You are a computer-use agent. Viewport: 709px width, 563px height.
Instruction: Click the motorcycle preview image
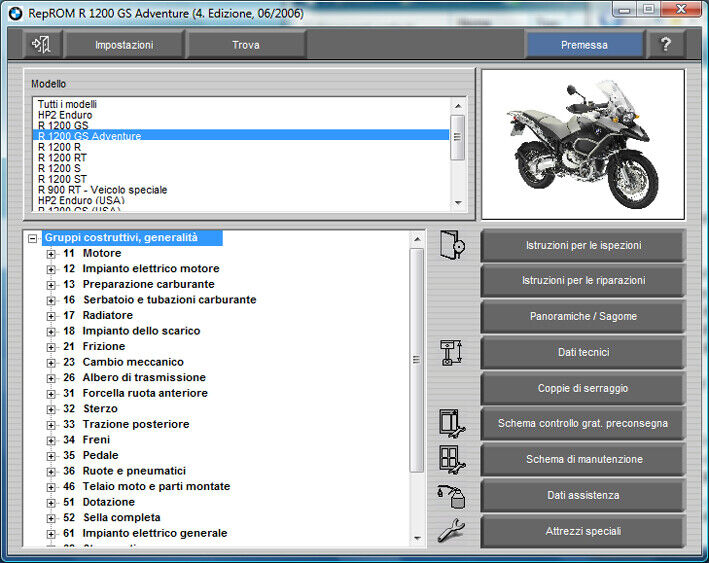pos(583,144)
